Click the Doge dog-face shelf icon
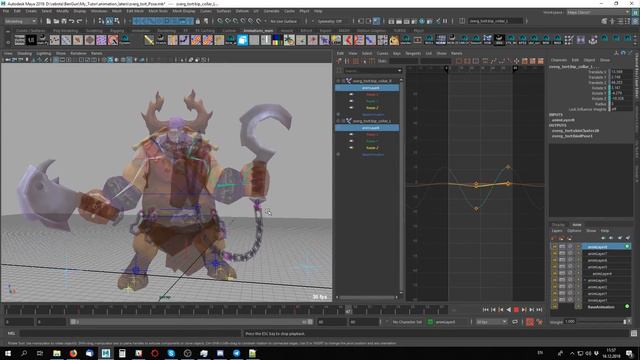The height and width of the screenshot is (360, 640). [394, 40]
